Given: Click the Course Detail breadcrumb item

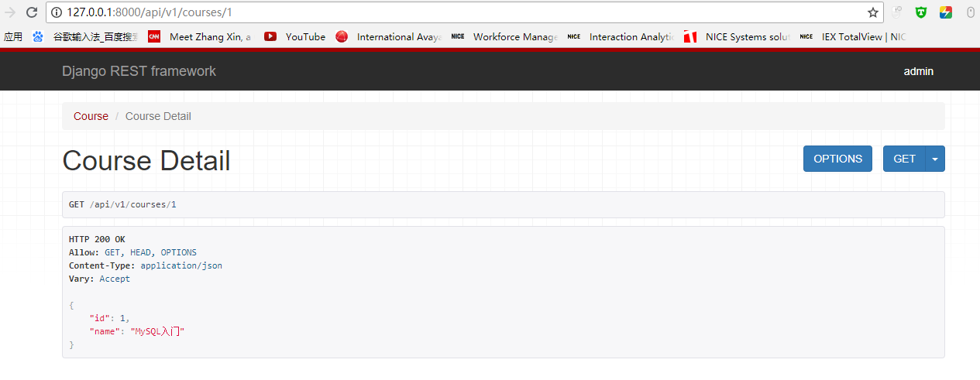Looking at the screenshot, I should (x=158, y=116).
